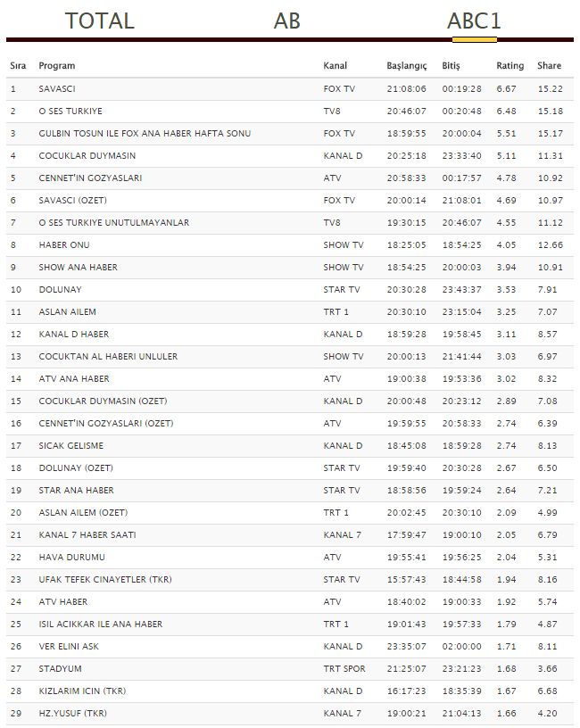580x728 pixels.
Task: Select the GULBIN TOSUN ILE FOX ANA HABER row
Action: (145, 134)
